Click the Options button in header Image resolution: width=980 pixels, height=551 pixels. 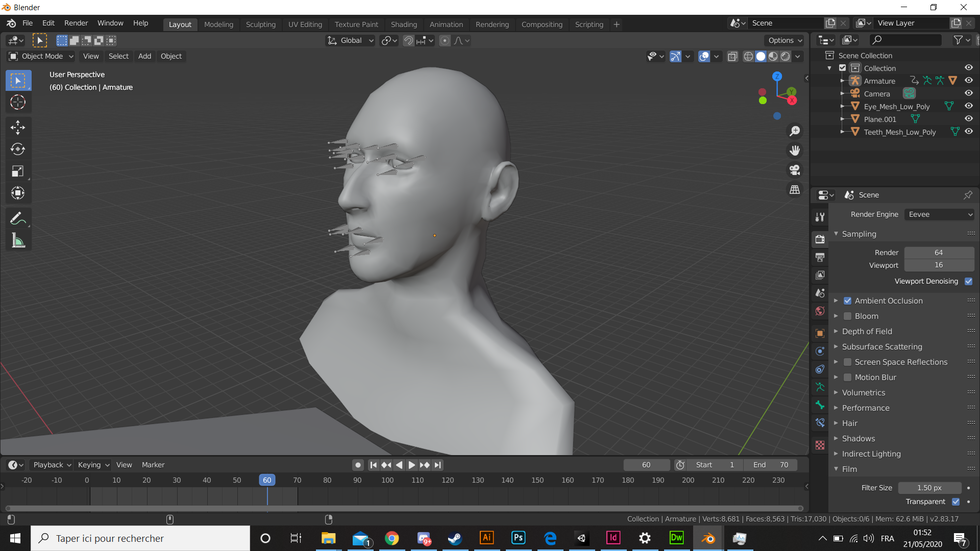(x=785, y=40)
